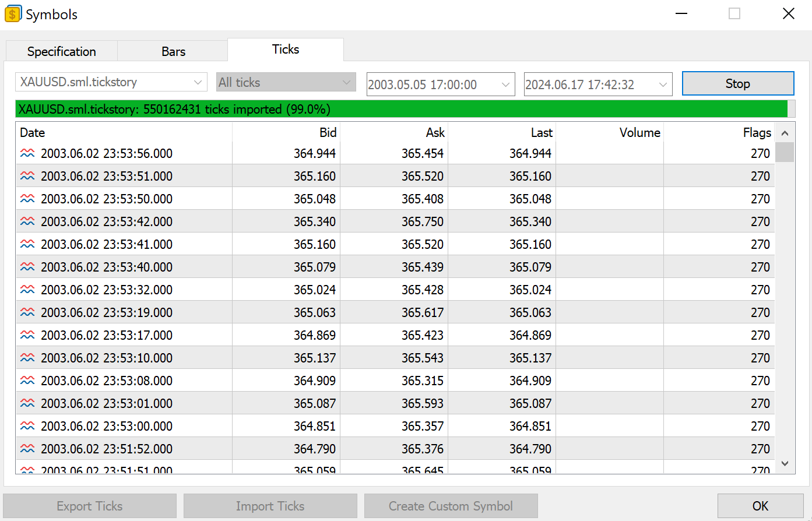Screen dimensions: 812x521
Task: Close the Symbols window
Action: tap(789, 13)
